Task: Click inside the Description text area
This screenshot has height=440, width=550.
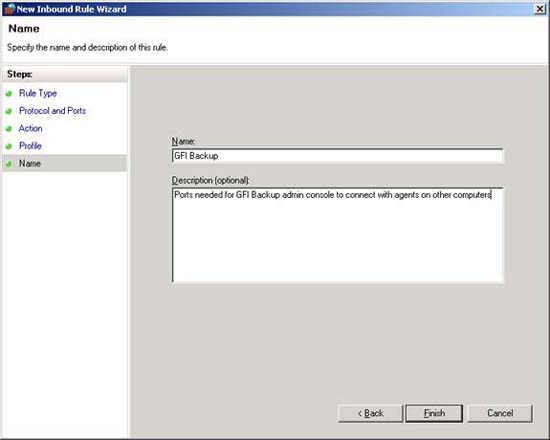Action: 337,235
